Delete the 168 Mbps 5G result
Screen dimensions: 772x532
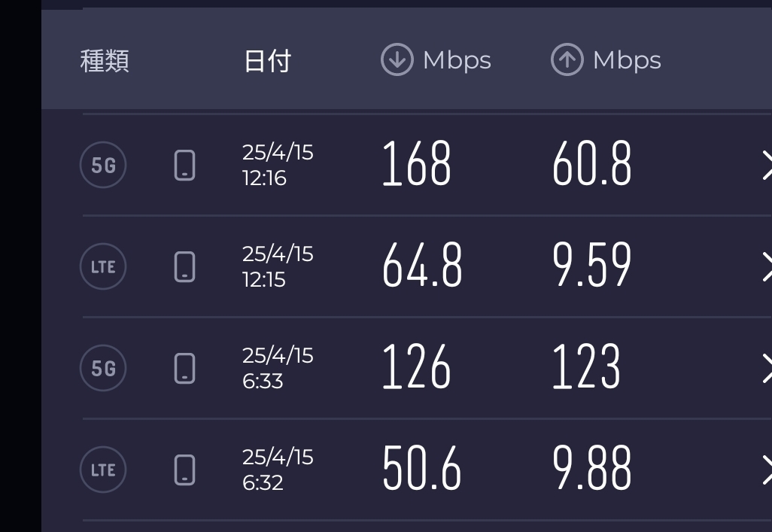tap(765, 166)
